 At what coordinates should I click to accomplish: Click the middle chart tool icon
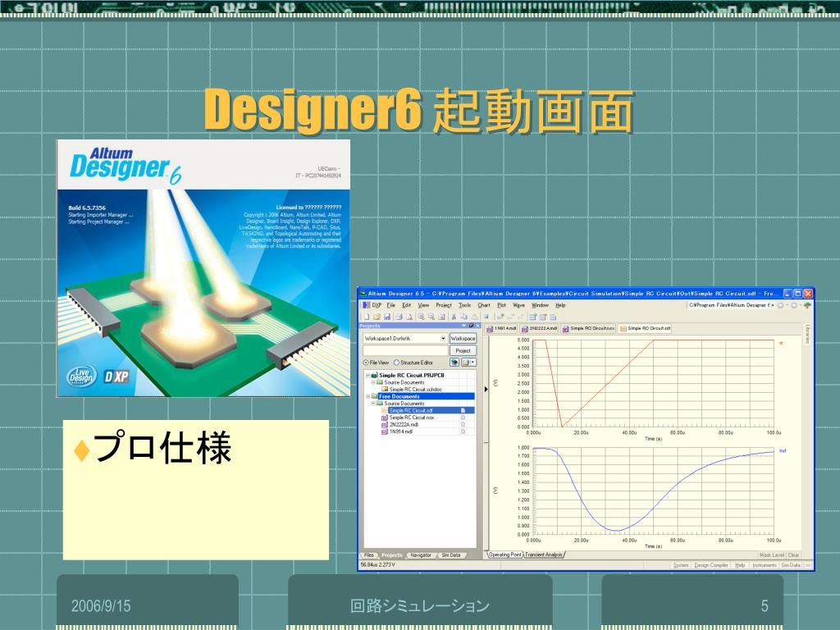[543, 317]
